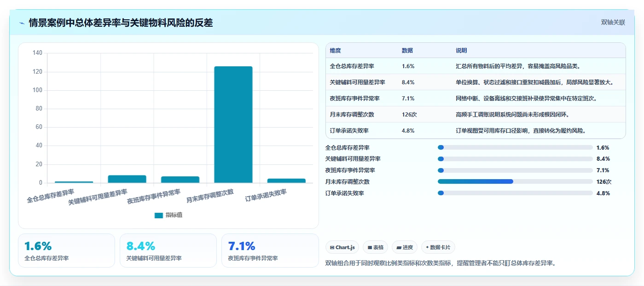Click the 126次 progress value label
The height and width of the screenshot is (286, 644).
(x=604, y=181)
